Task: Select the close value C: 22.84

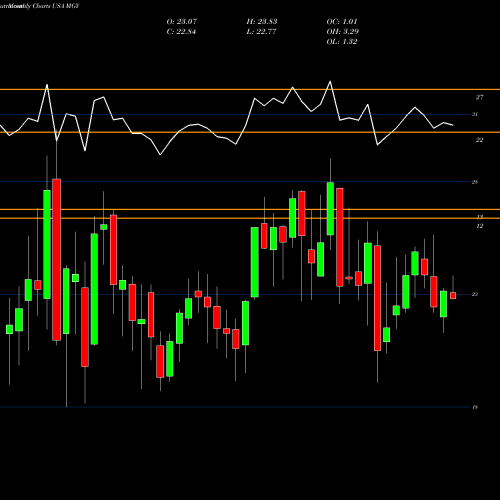Action: (181, 32)
